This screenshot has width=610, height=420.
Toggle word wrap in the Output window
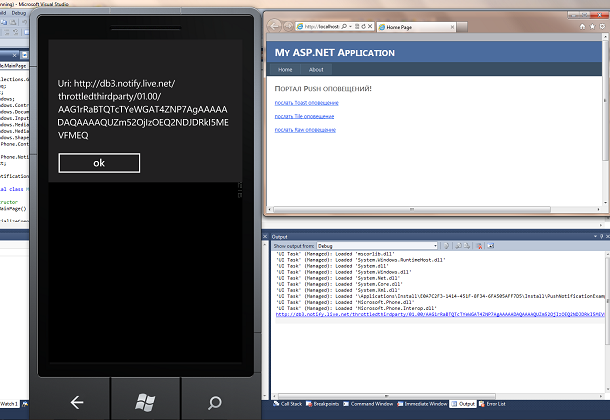pos(491,246)
